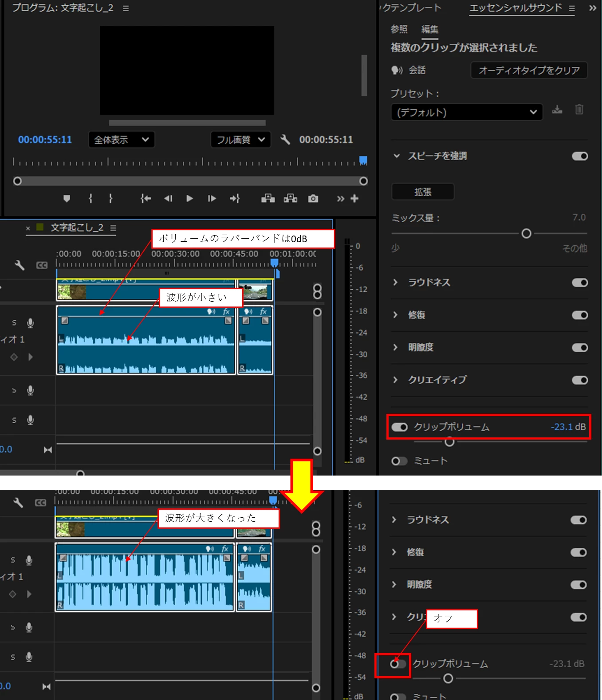
Task: Click voice-over microphone on Audio 1 in upper timeline
Action: (30, 323)
